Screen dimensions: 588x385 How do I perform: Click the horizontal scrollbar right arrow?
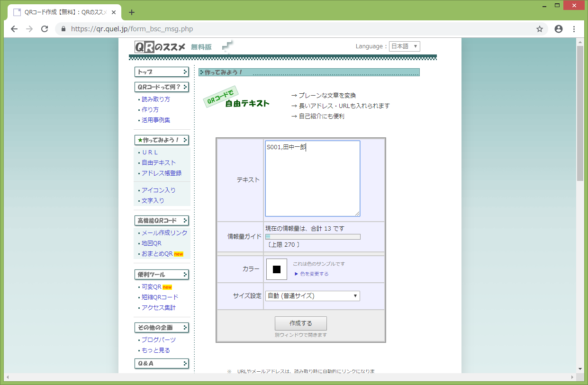[x=572, y=377]
